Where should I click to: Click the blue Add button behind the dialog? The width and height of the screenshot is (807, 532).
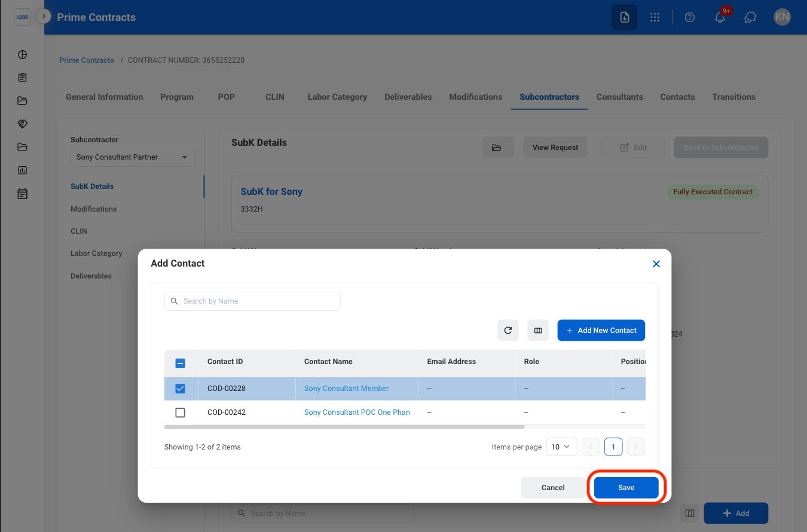[736, 513]
